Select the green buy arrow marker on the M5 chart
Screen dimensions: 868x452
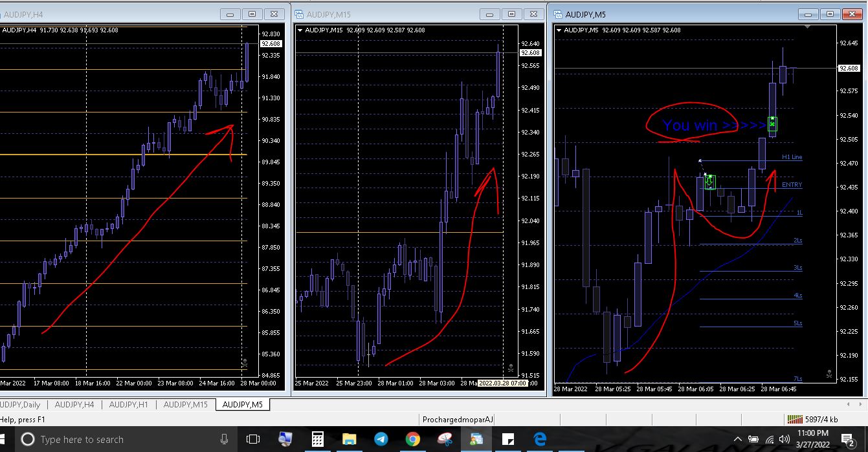[709, 182]
